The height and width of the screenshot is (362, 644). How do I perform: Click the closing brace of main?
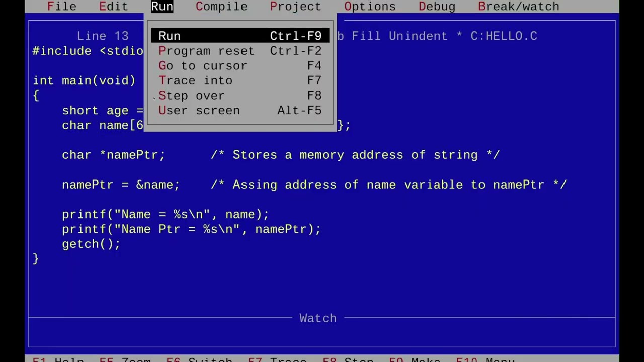[36, 259]
